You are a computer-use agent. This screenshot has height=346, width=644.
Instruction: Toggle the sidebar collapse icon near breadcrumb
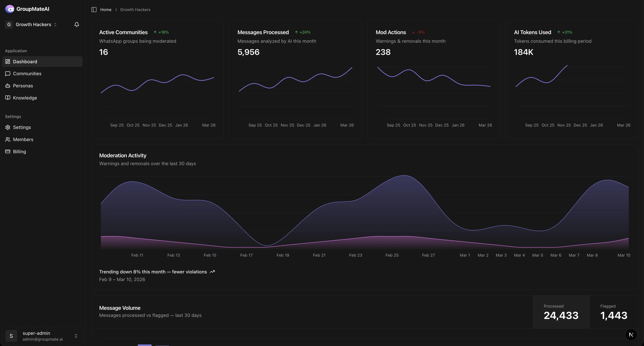click(x=94, y=10)
